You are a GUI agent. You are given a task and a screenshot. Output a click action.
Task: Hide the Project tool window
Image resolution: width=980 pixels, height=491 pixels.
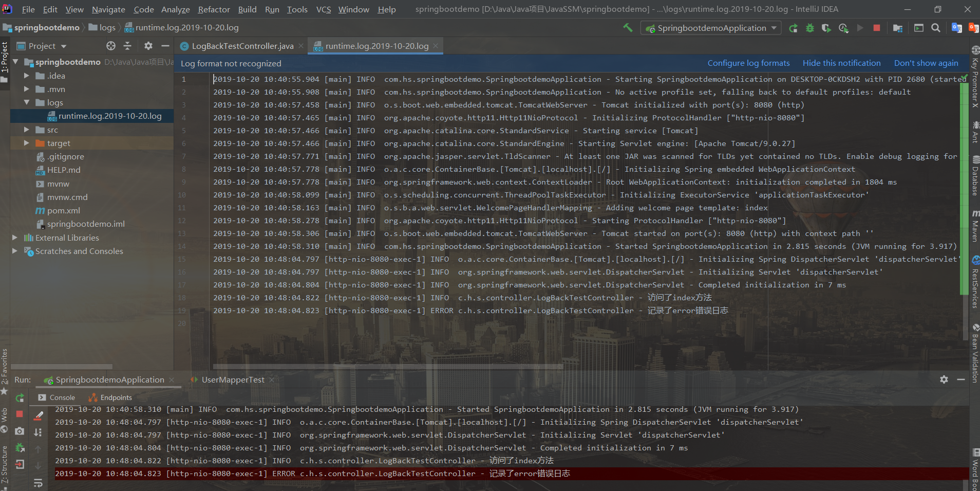pos(165,46)
